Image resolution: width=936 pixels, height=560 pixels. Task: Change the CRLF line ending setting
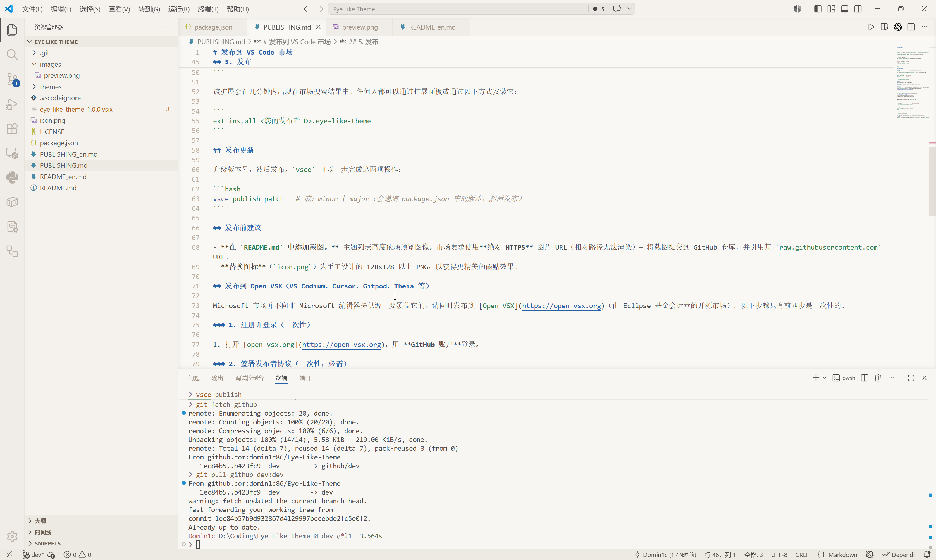pyautogui.click(x=802, y=554)
